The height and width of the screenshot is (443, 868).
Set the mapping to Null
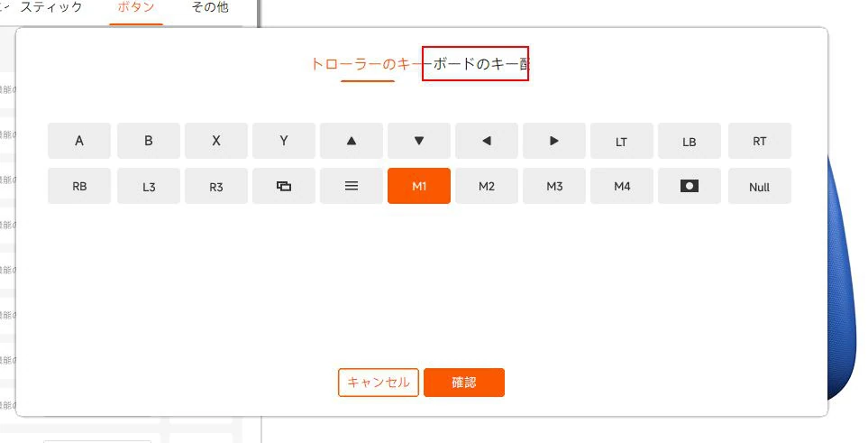pos(759,187)
